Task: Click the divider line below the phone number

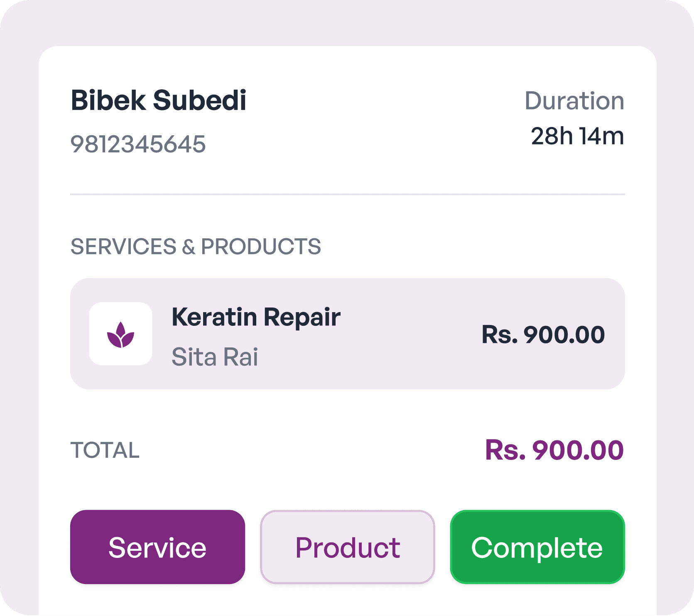Action: pyautogui.click(x=347, y=194)
